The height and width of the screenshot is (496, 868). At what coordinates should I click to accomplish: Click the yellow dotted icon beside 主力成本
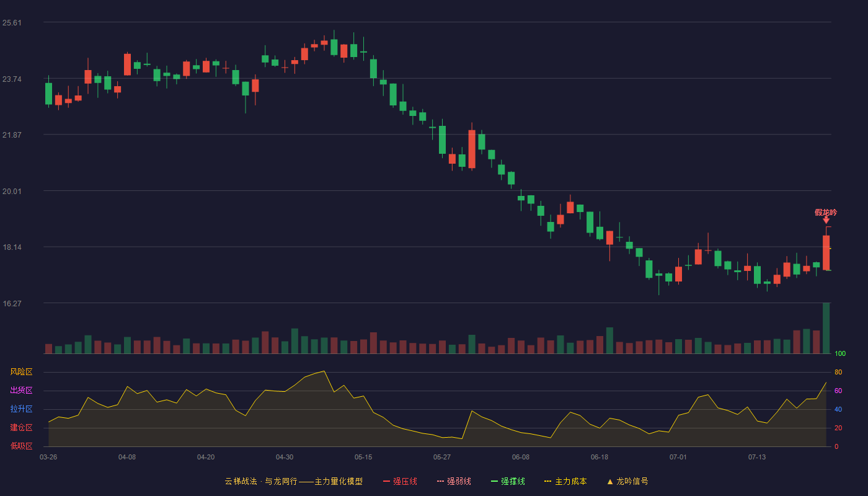(548, 481)
